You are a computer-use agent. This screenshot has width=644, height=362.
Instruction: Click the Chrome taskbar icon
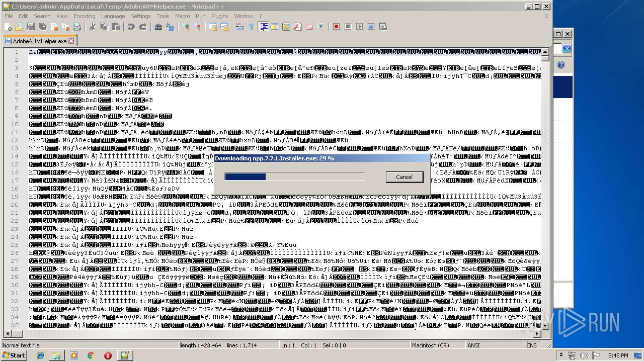tap(91, 355)
